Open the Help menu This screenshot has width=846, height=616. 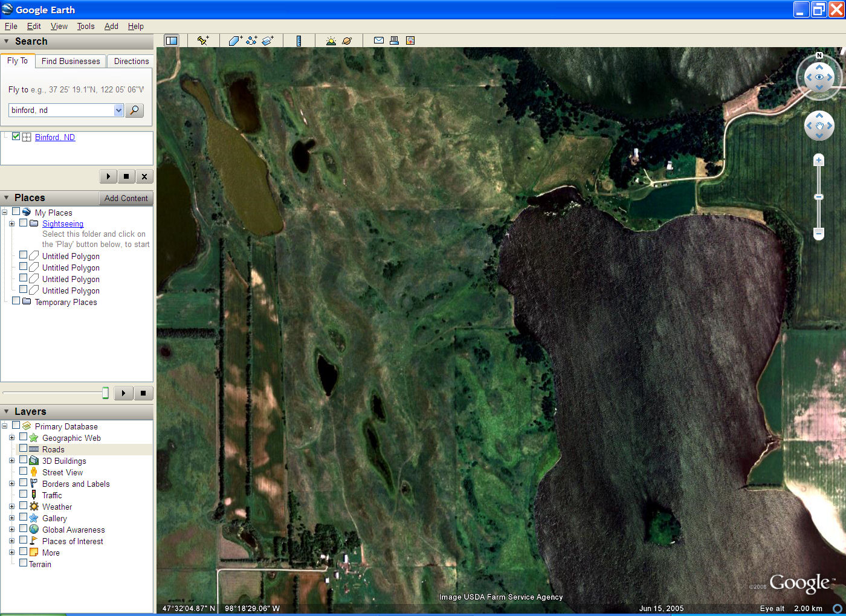[x=136, y=26]
